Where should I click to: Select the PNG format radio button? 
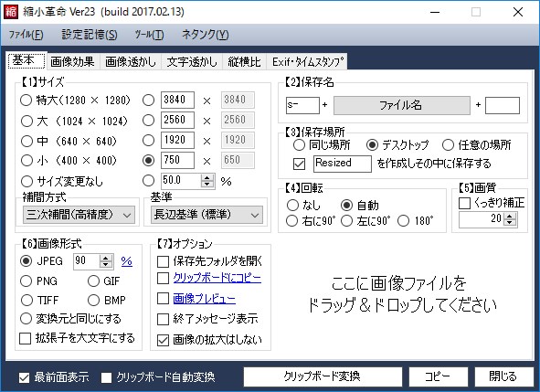click(26, 281)
